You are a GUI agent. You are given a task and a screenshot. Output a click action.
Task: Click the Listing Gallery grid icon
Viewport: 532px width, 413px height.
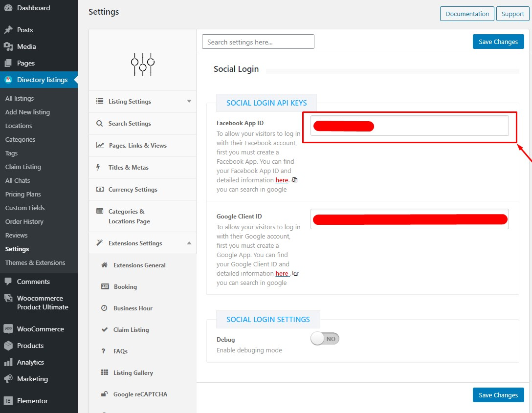pos(105,372)
